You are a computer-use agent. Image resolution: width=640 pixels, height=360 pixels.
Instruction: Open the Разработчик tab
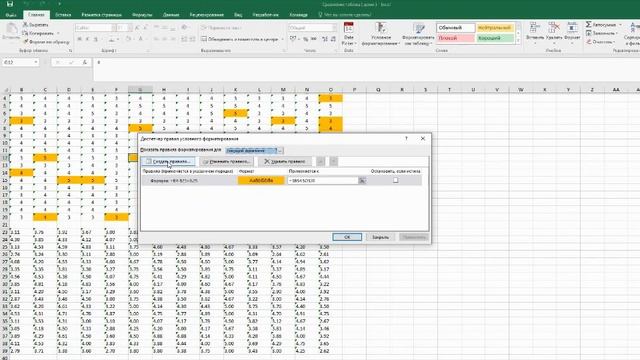coord(265,15)
